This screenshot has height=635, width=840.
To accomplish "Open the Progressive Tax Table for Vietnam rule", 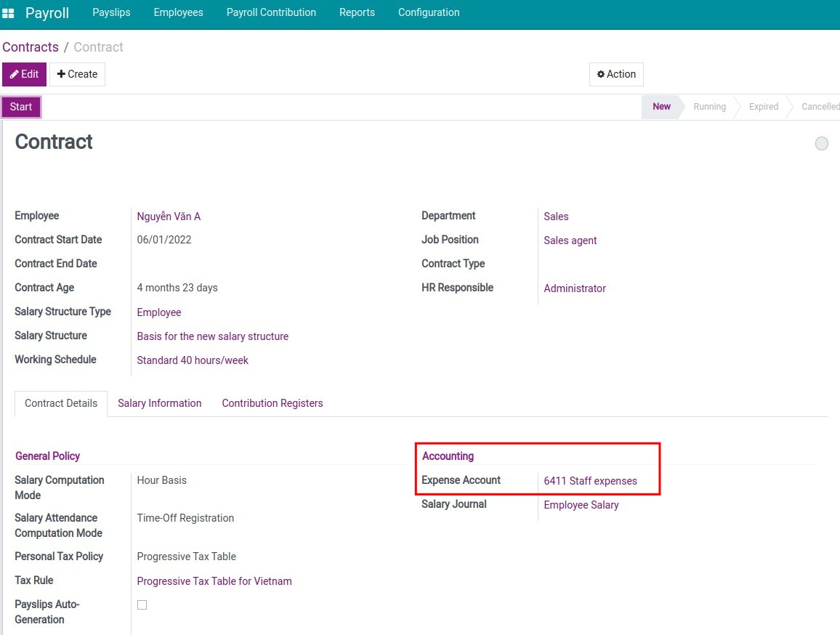I will [x=214, y=581].
